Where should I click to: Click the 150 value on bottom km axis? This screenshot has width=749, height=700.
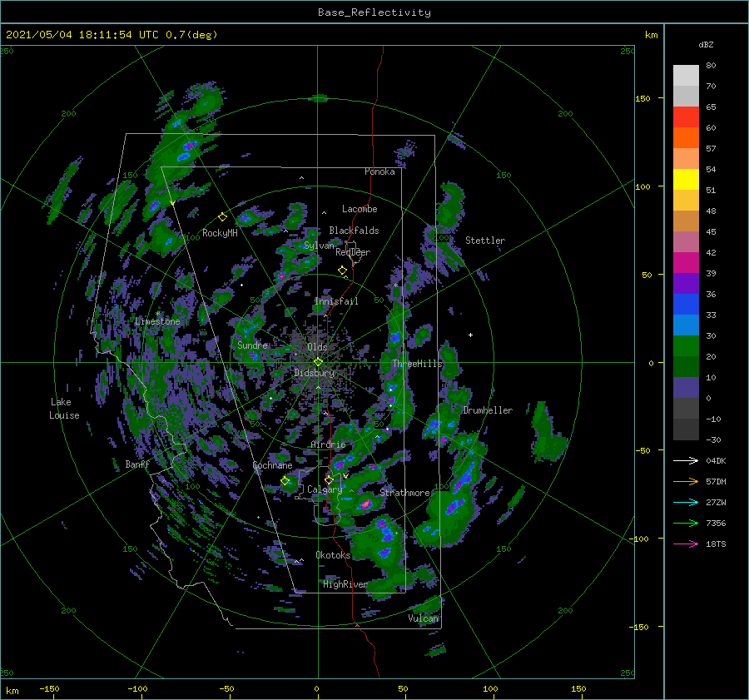(578, 688)
